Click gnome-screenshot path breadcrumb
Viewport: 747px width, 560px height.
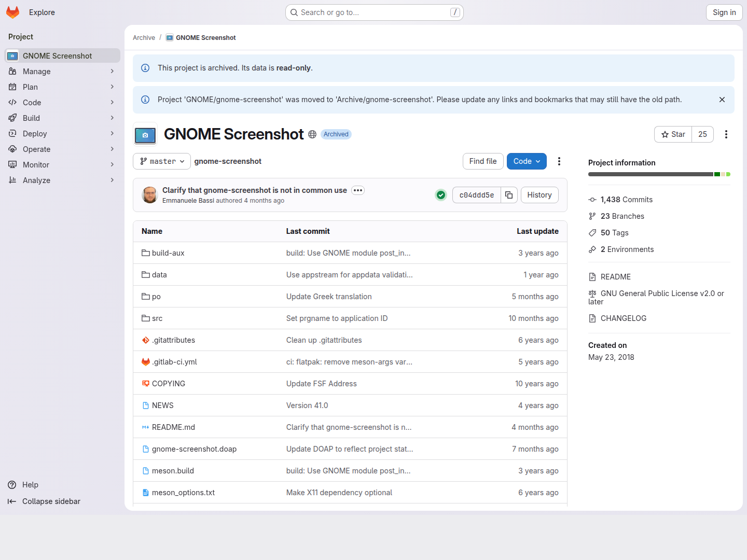pos(228,161)
